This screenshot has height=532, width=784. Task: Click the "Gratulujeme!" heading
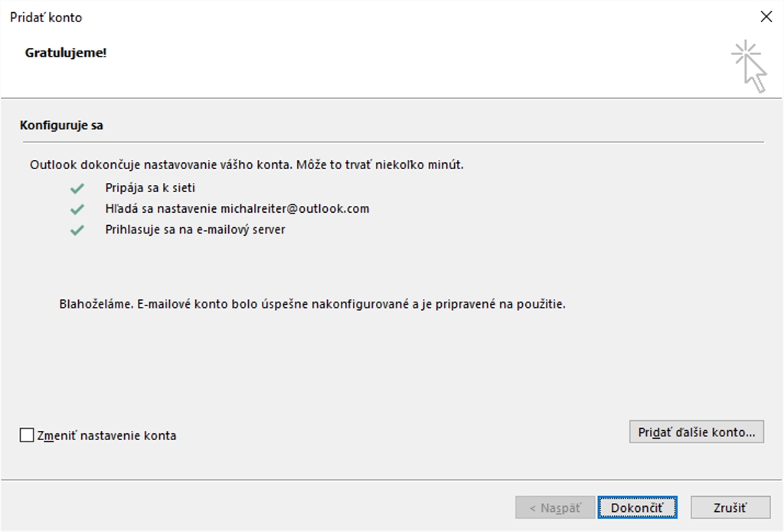point(66,53)
